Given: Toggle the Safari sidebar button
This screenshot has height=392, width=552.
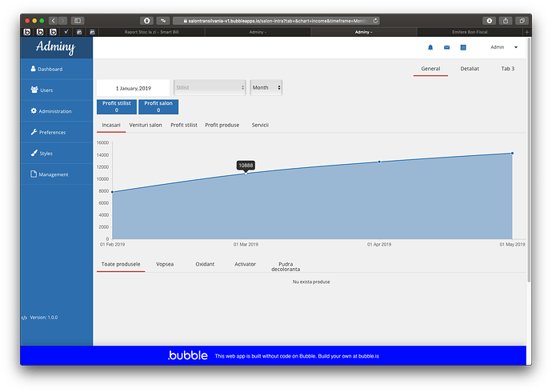Looking at the screenshot, I should [78, 21].
